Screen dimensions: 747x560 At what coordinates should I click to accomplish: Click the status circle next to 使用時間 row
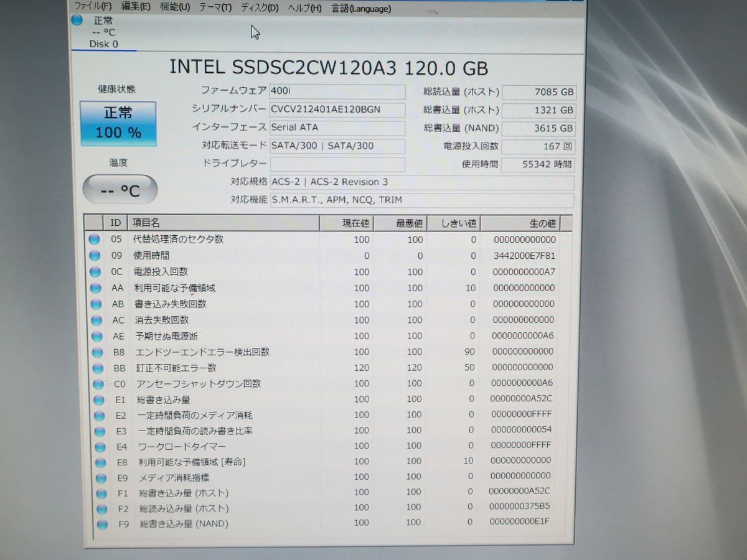coord(95,255)
